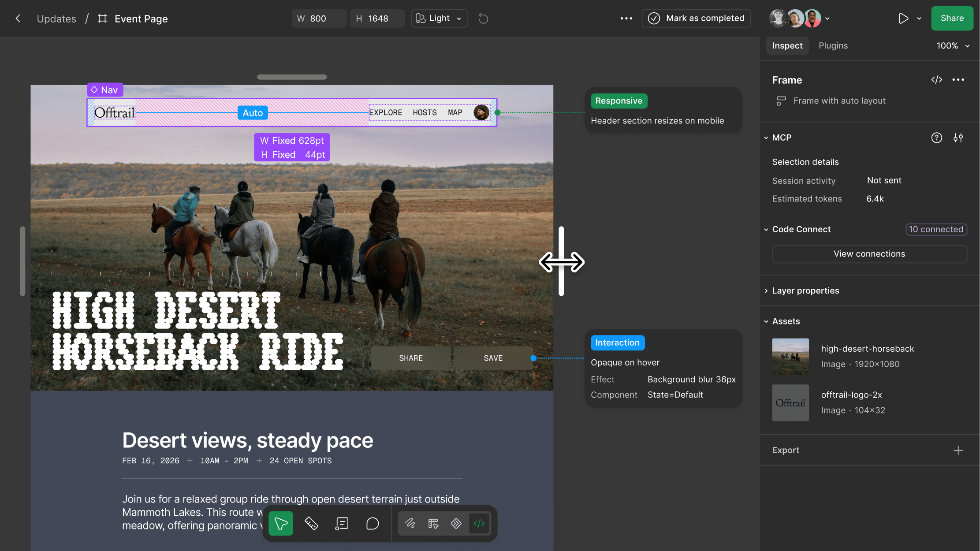
Task: Open the chevron dropdown next to play
Action: point(919,19)
